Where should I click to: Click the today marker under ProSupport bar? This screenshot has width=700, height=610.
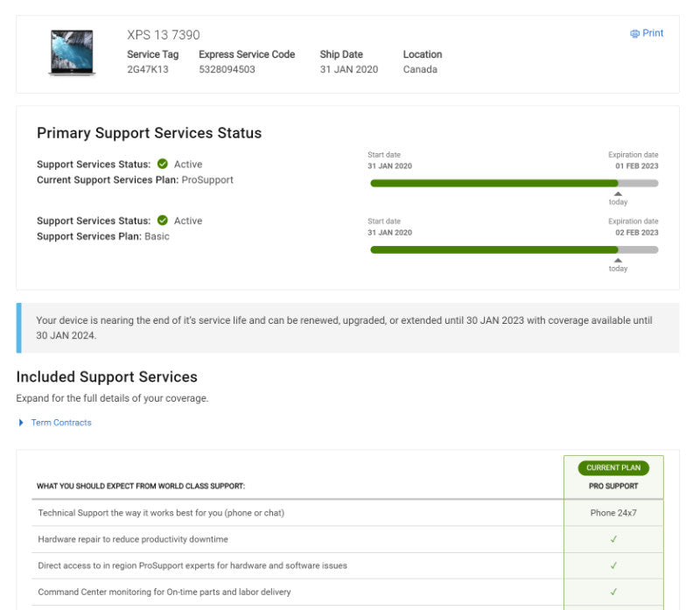618,199
